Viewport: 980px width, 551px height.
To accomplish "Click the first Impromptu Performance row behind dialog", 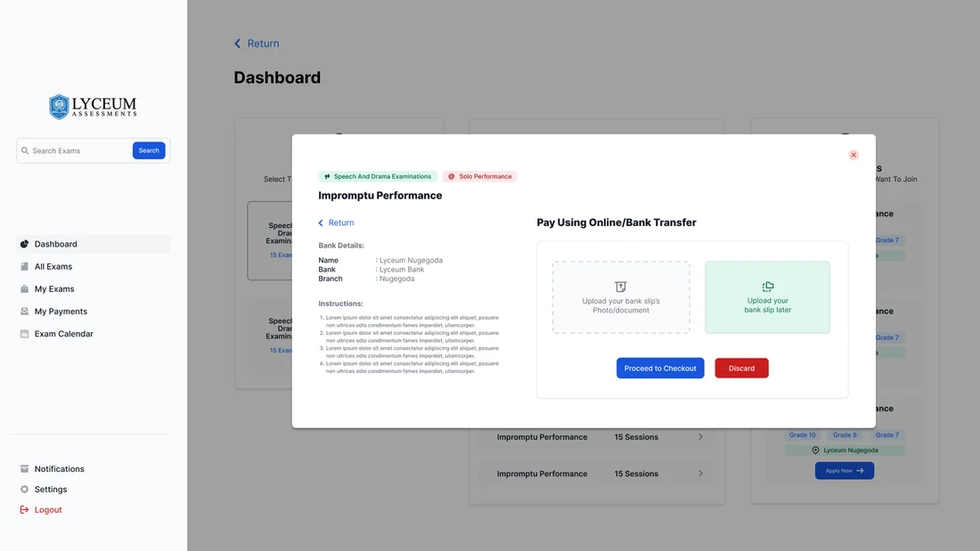I will pos(597,437).
